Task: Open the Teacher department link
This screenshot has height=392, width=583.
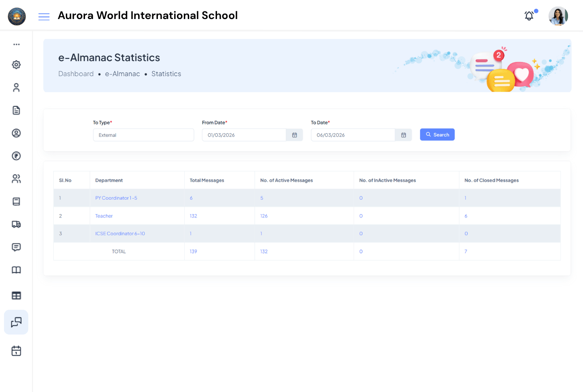Action: pyautogui.click(x=104, y=216)
